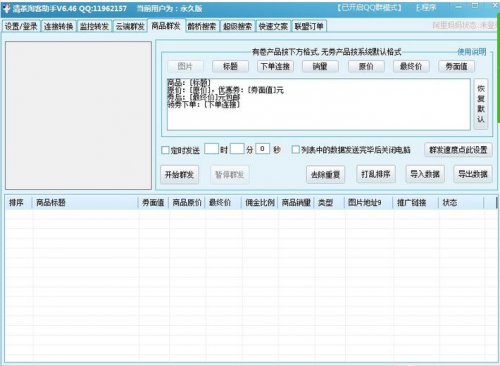This screenshot has width=500, height=366.
Task: Open the 使用说明 help link
Action: [471, 52]
